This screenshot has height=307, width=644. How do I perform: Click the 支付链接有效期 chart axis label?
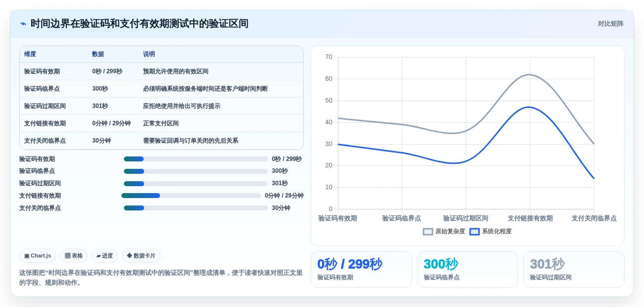pyautogui.click(x=530, y=218)
